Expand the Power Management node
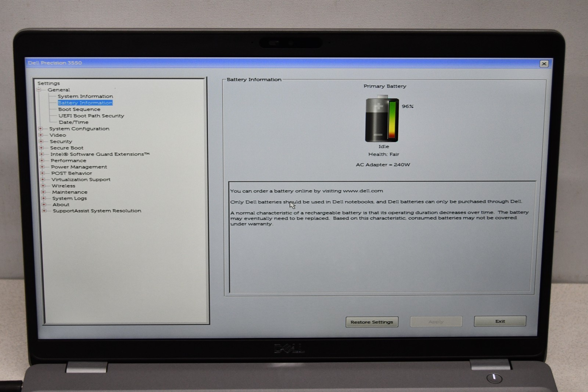 42,167
